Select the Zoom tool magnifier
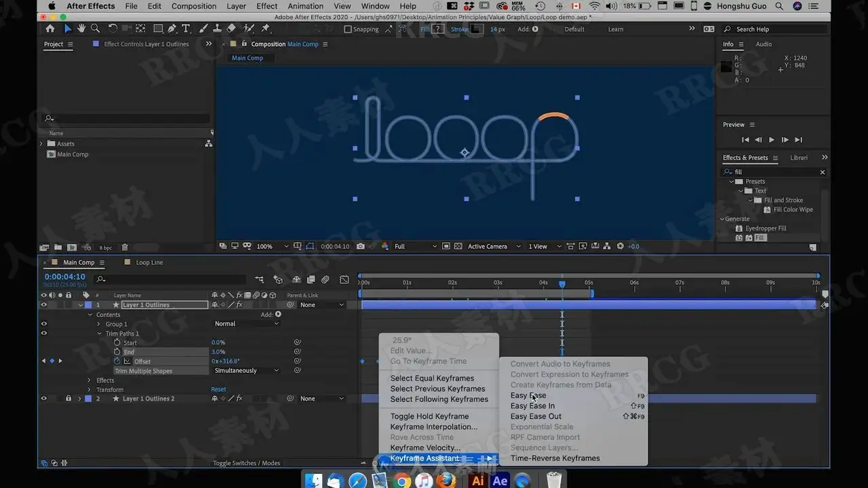This screenshot has width=868, height=488. (x=96, y=28)
